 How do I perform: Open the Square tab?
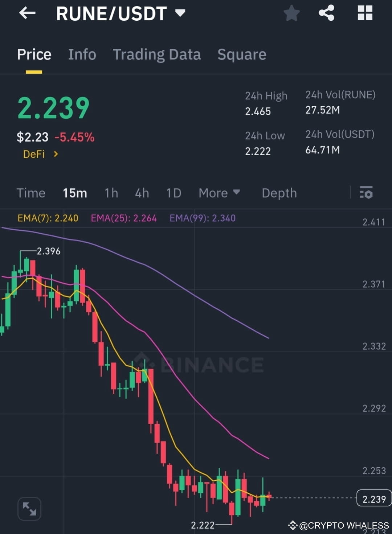pyautogui.click(x=242, y=54)
